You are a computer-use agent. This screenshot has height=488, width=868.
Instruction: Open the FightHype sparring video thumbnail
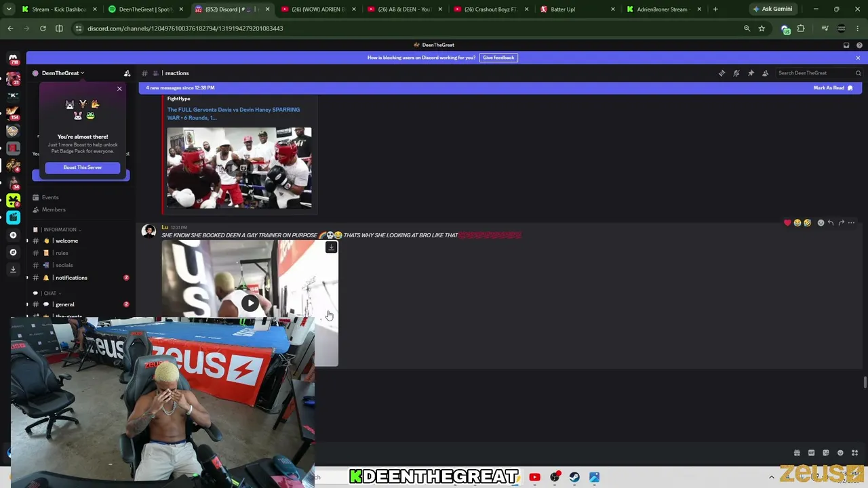[x=239, y=167]
